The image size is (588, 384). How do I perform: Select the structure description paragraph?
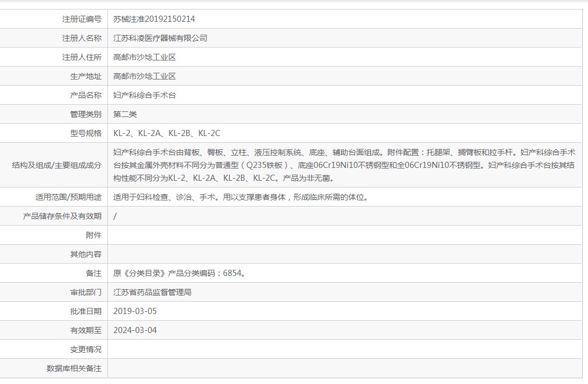[344, 165]
